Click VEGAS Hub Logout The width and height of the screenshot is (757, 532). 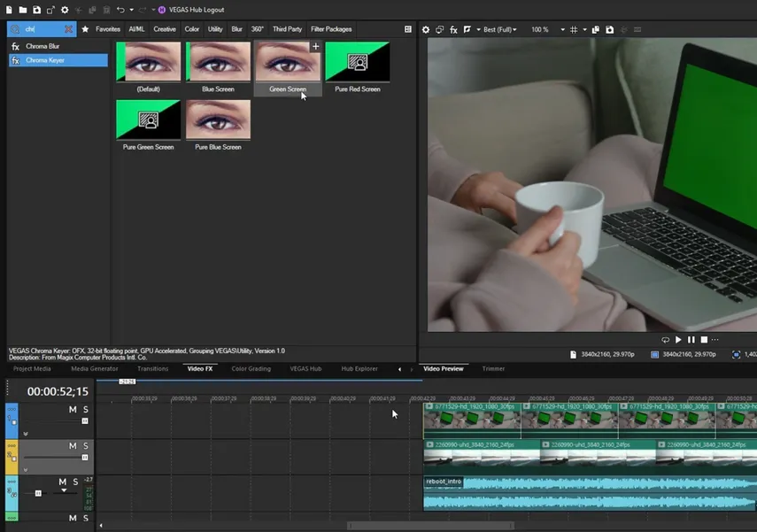pyautogui.click(x=197, y=10)
